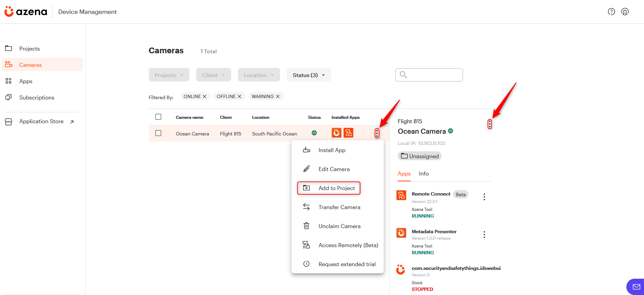Open three-dot menu for Metadata Presenter app

484,235
